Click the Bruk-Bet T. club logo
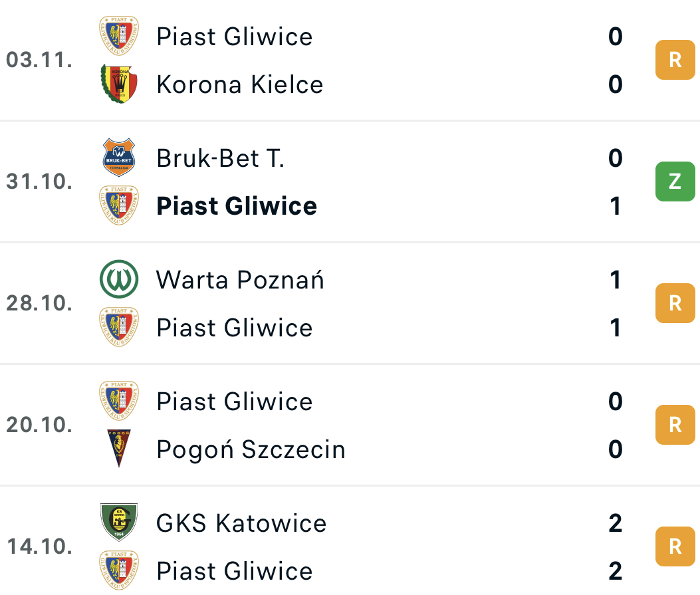The height and width of the screenshot is (595, 700). coord(119,158)
